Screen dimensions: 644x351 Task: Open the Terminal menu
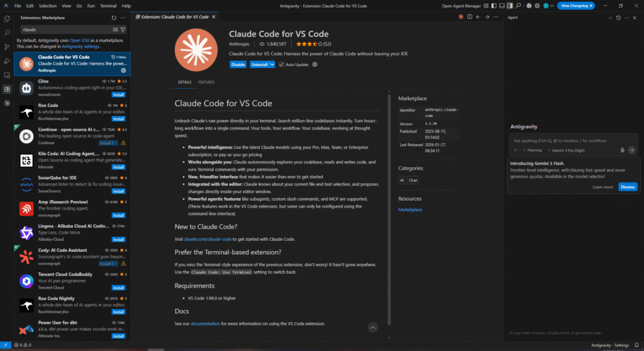pyautogui.click(x=108, y=6)
